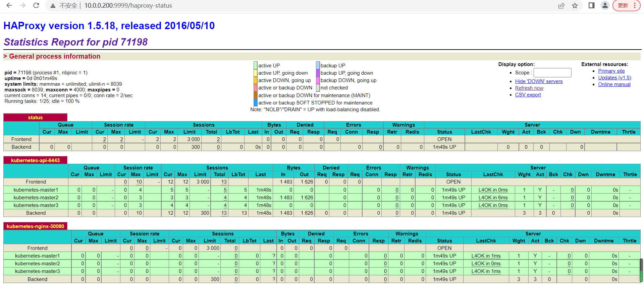Viewport: 644px width, 284px height.
Task: Click the backup UP, going down color box
Action: [318, 73]
